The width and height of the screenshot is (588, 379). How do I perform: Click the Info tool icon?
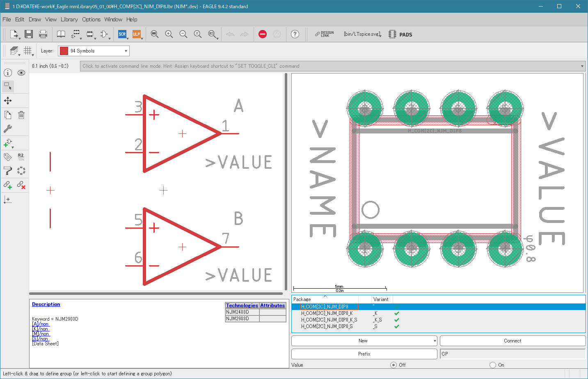tap(8, 73)
